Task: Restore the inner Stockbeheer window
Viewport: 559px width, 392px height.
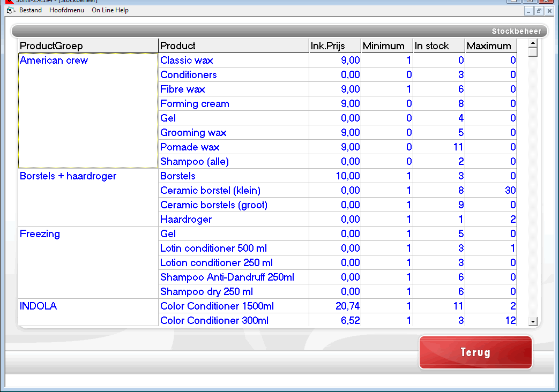Action: pos(539,11)
